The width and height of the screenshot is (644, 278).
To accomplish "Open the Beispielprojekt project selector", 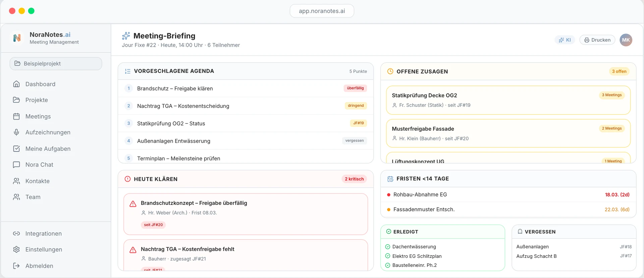I will [x=56, y=63].
